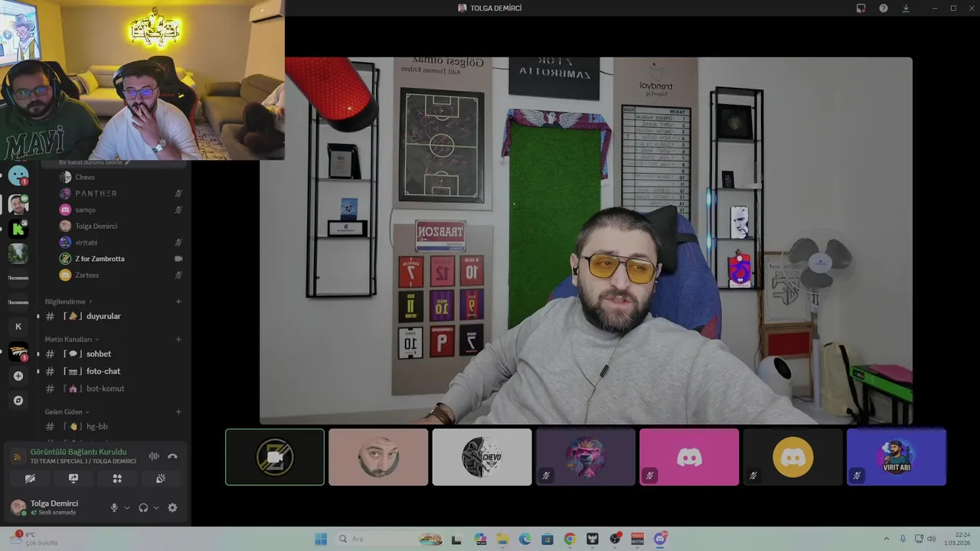Select yellow Discord logo participant tile

[x=792, y=457]
